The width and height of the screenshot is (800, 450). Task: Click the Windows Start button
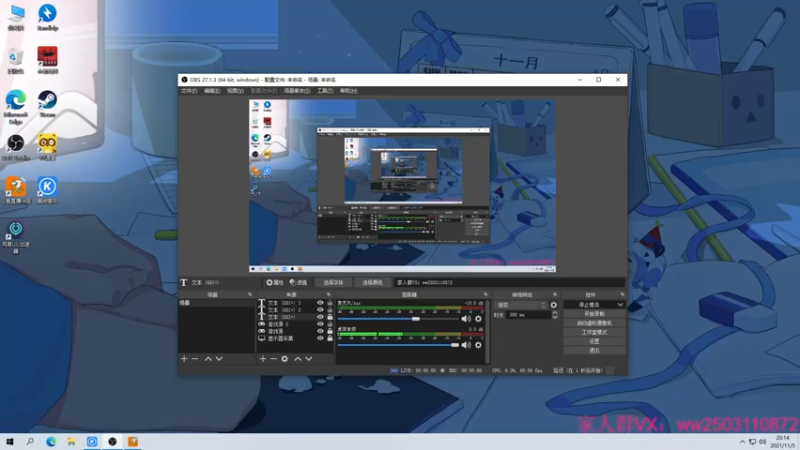(10, 441)
